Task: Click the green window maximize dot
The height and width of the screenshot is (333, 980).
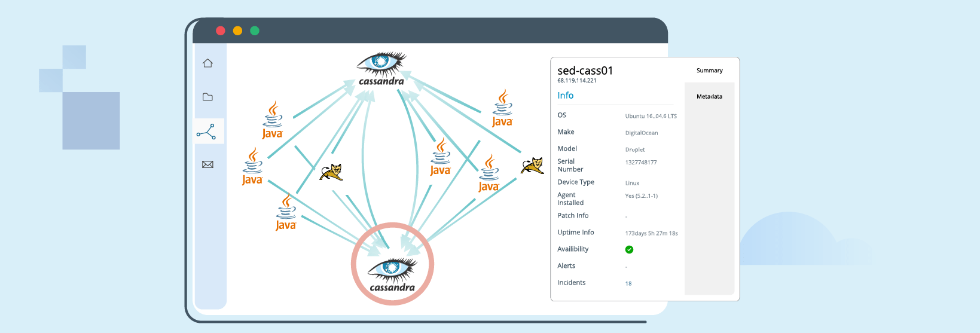Action: (x=255, y=30)
